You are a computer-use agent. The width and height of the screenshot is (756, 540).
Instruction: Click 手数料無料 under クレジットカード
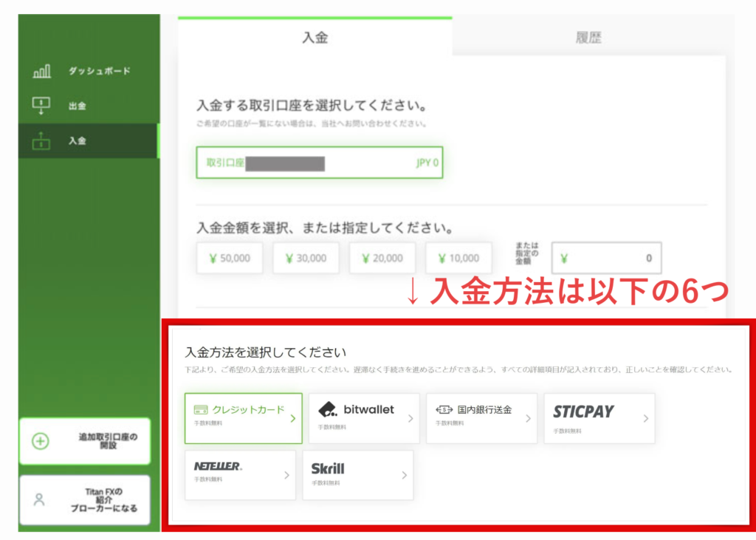[208, 423]
